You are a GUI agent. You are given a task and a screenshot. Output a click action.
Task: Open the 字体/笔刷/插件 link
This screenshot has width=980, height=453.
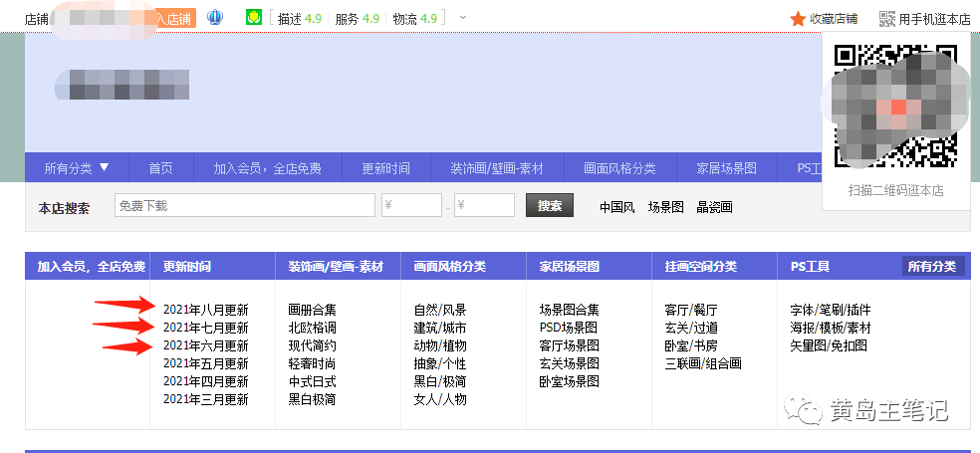coord(830,310)
